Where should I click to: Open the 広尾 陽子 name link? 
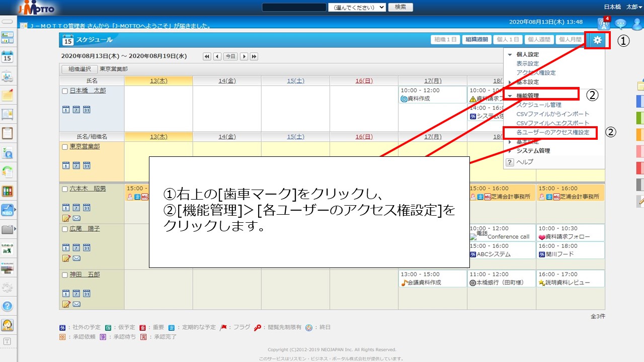tap(85, 228)
